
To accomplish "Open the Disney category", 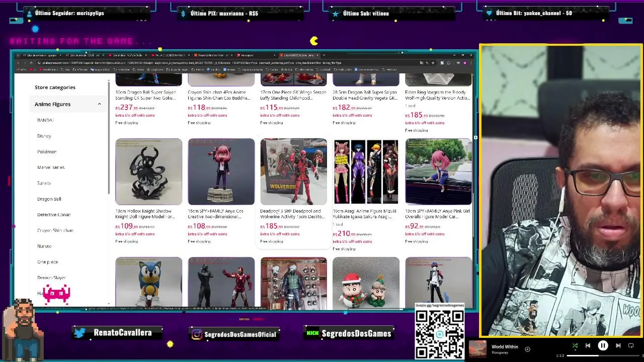I will (44, 136).
